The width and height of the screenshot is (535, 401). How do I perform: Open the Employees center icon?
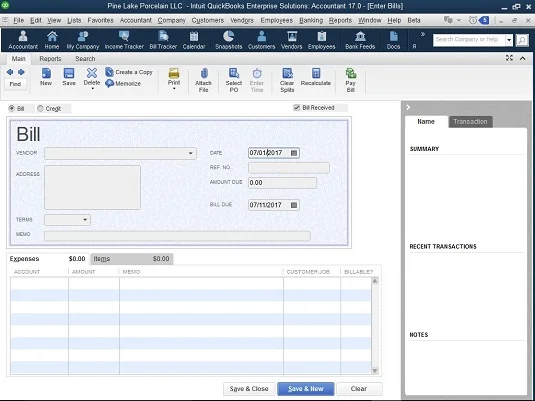point(321,40)
